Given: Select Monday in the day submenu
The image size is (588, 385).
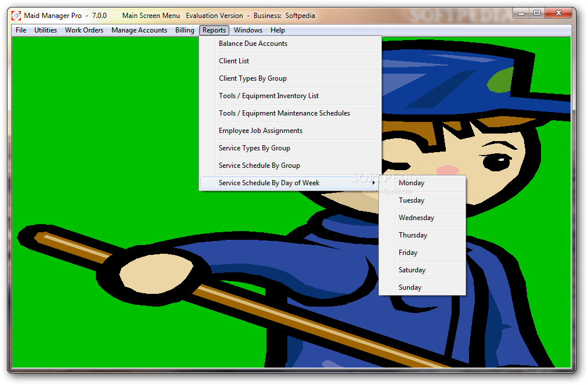Looking at the screenshot, I should pyautogui.click(x=422, y=183).
